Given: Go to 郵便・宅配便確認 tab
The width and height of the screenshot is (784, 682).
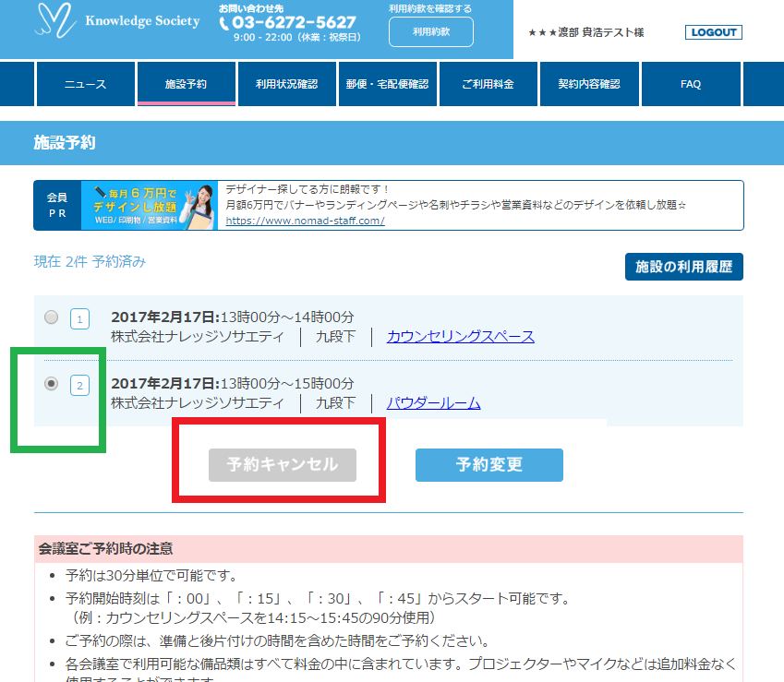Looking at the screenshot, I should tap(387, 84).
